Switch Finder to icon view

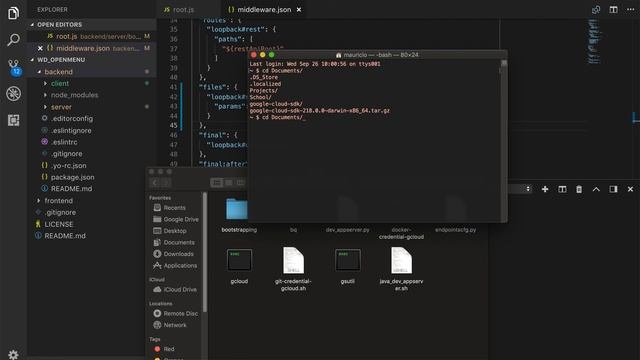217,183
